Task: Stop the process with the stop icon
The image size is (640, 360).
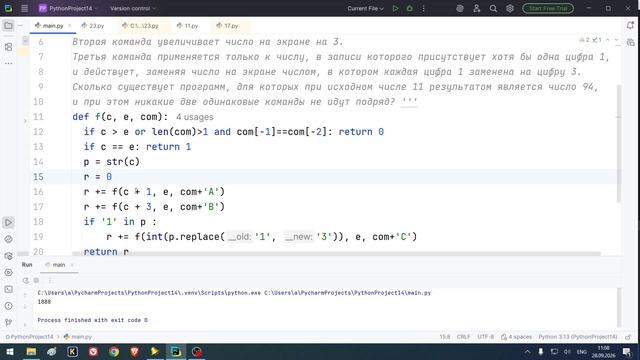Action: (36, 280)
